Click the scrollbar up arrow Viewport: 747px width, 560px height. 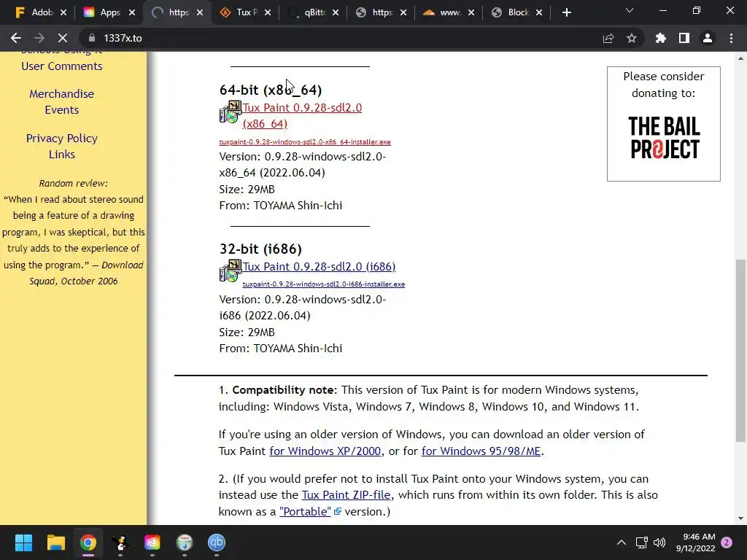point(740,58)
